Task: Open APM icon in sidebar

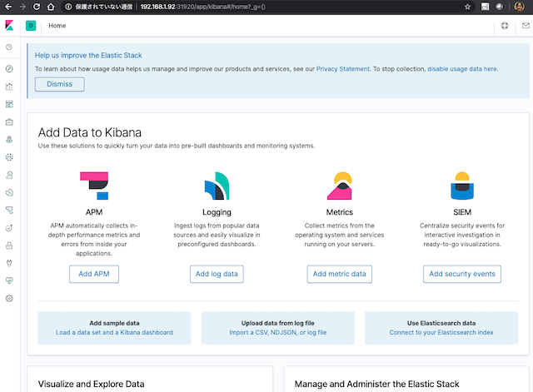Action: coord(9,211)
